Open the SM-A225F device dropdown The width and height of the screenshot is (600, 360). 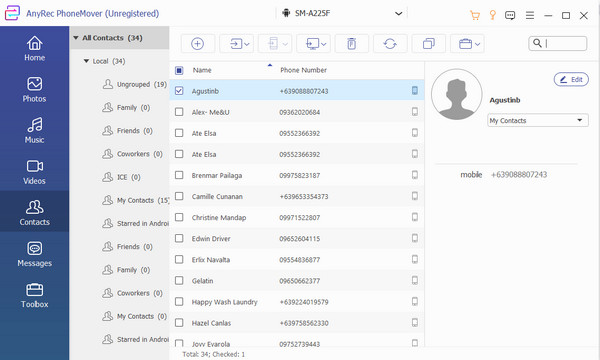coord(342,13)
